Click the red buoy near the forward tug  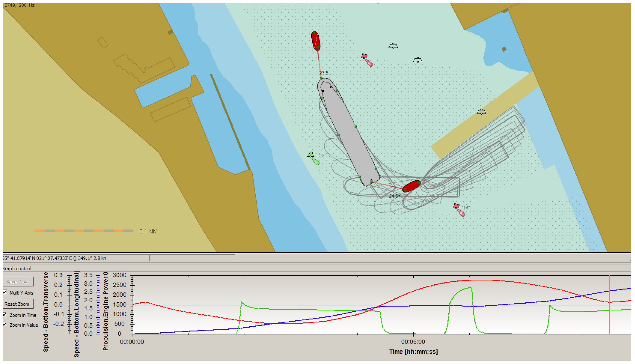[x=364, y=56]
